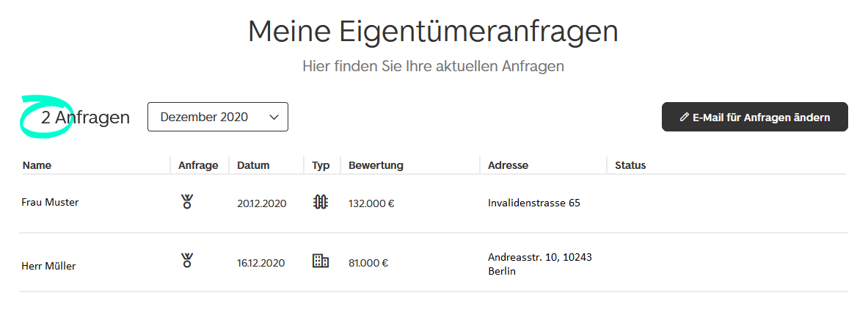Select the Datum column header

[x=253, y=165]
